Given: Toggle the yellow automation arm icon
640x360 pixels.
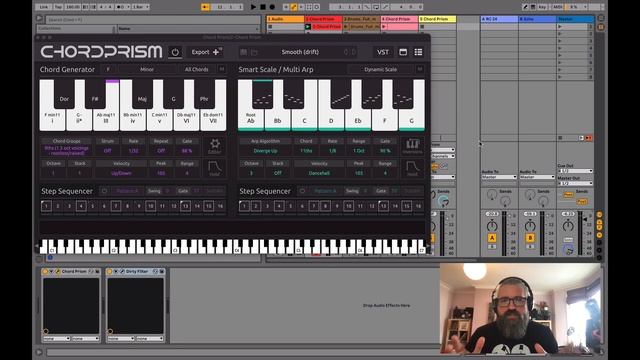Looking at the screenshot, I should coord(294,7).
